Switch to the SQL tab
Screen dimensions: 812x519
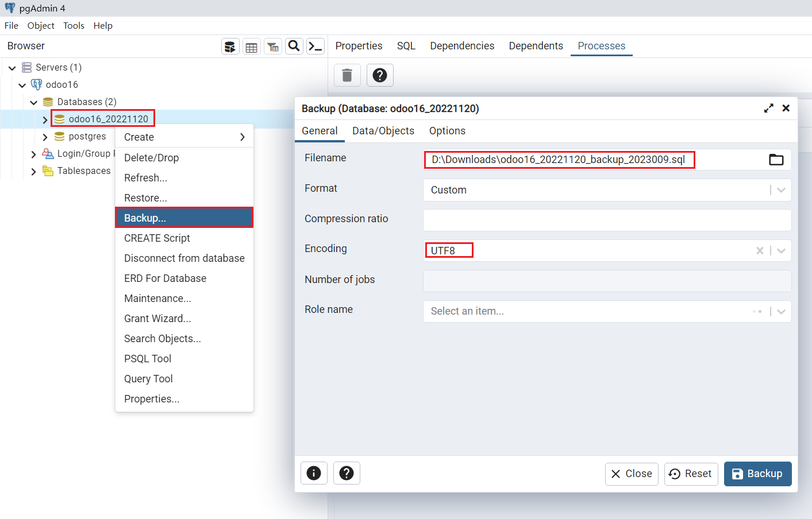406,46
